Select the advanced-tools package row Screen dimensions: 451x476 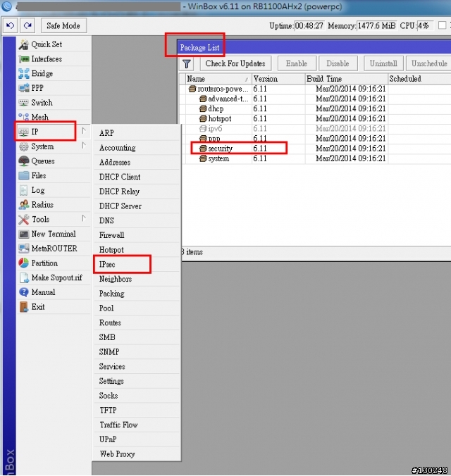click(x=316, y=99)
